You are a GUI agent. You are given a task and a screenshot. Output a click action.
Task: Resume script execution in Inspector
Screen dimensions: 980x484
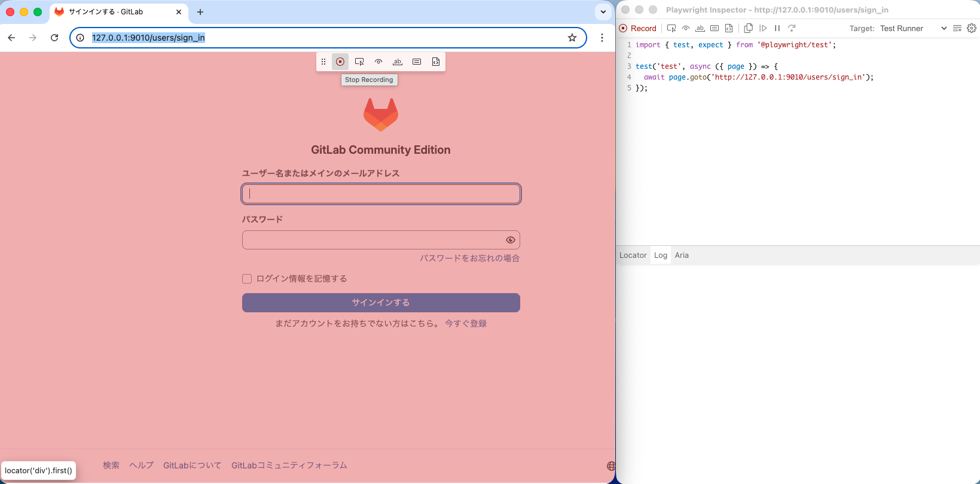click(x=763, y=28)
